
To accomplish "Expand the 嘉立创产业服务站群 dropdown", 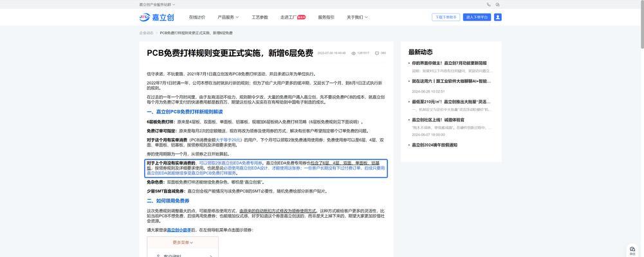I will pos(157,4).
